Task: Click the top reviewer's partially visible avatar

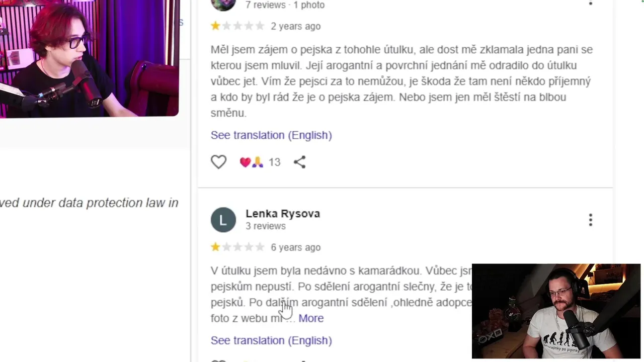Action: pyautogui.click(x=223, y=5)
